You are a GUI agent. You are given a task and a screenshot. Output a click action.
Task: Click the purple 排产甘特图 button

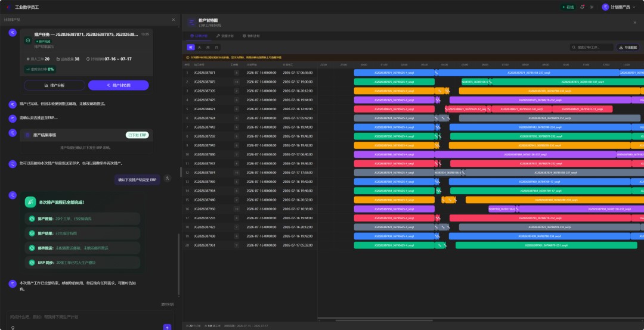click(118, 85)
